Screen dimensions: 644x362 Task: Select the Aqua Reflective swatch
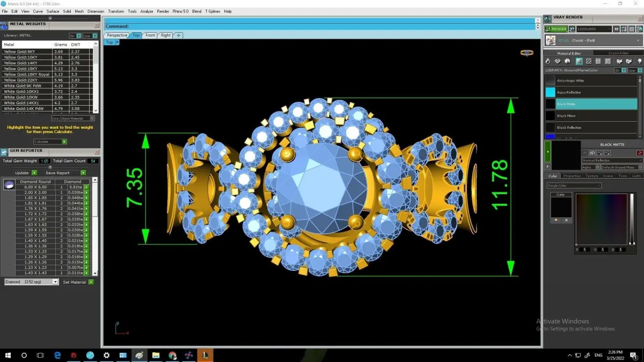(551, 92)
